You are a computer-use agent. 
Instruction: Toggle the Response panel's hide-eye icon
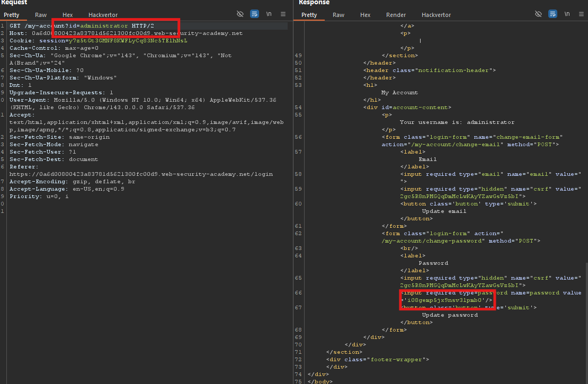[538, 14]
